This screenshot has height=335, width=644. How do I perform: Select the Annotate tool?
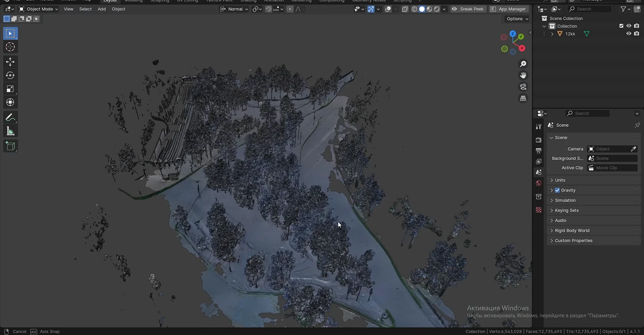click(10, 118)
